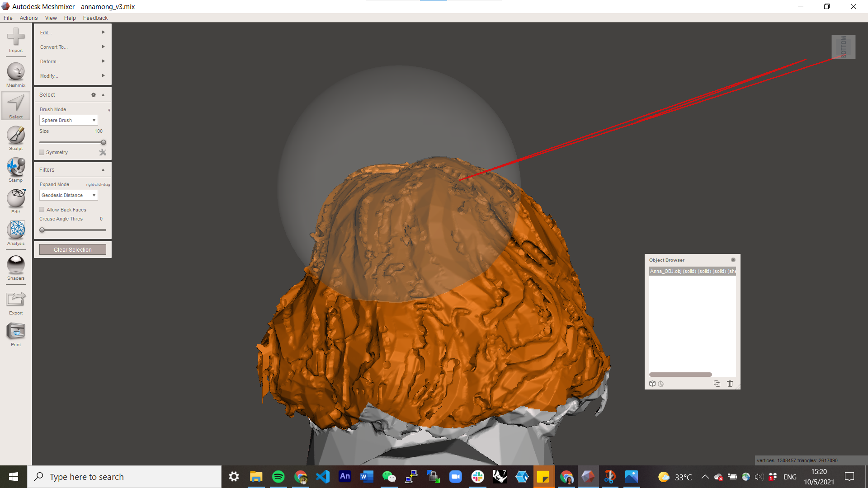868x488 pixels.
Task: Open the Meshmix tool
Action: click(16, 72)
